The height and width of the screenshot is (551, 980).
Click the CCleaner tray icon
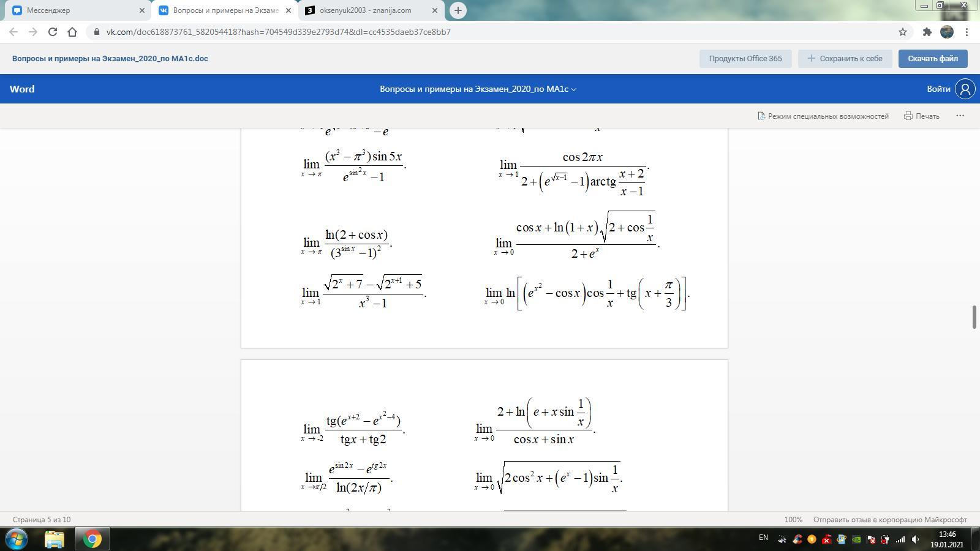tap(797, 539)
